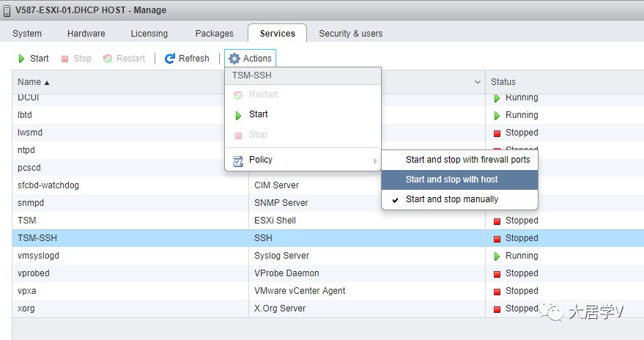Click the Refresh icon in toolbar
The image size is (644, 340).
pyautogui.click(x=170, y=59)
